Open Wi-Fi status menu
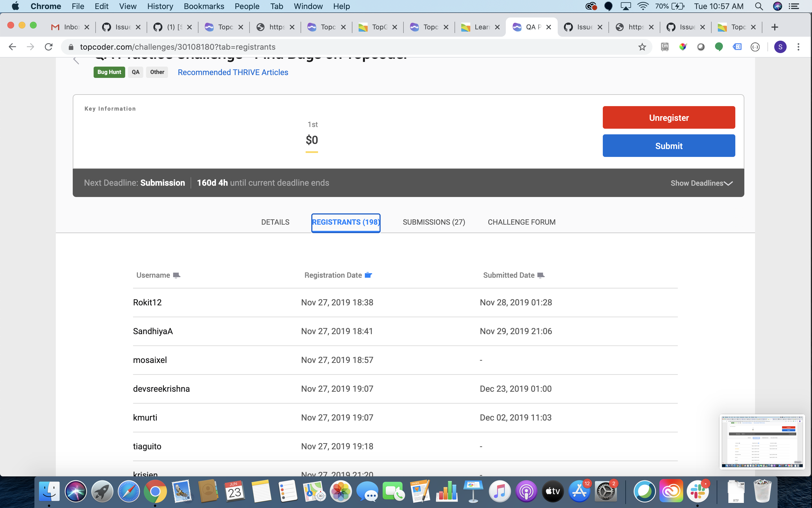The height and width of the screenshot is (508, 812). (643, 6)
